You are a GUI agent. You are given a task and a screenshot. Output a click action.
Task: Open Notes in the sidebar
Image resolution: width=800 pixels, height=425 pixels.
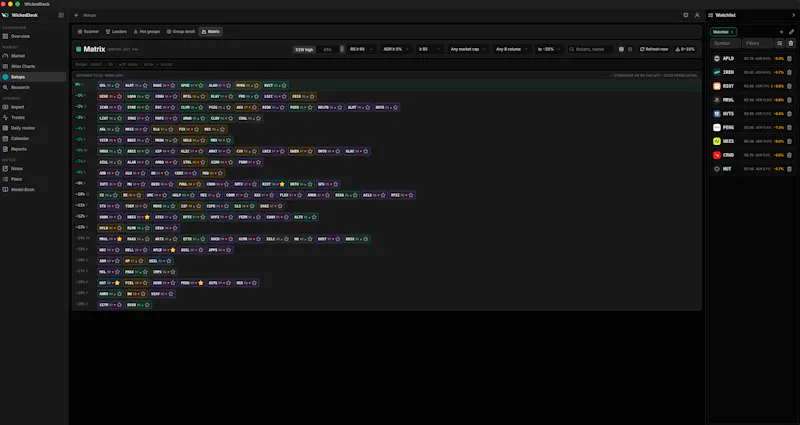33,168
